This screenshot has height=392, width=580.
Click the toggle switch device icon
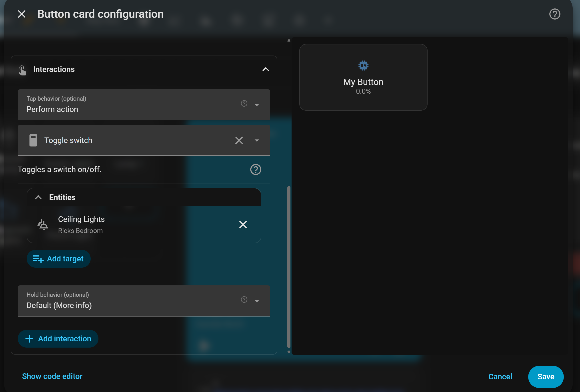(33, 140)
